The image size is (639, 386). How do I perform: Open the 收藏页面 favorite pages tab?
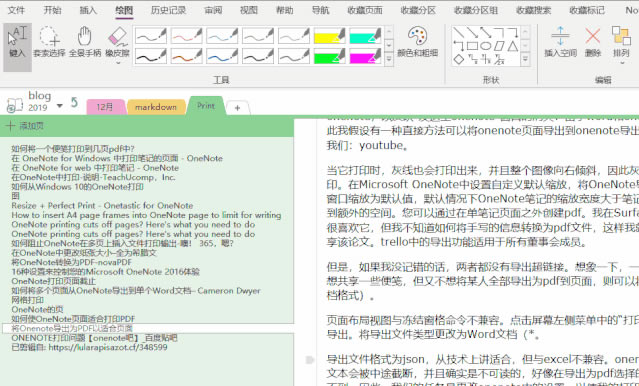tap(365, 10)
